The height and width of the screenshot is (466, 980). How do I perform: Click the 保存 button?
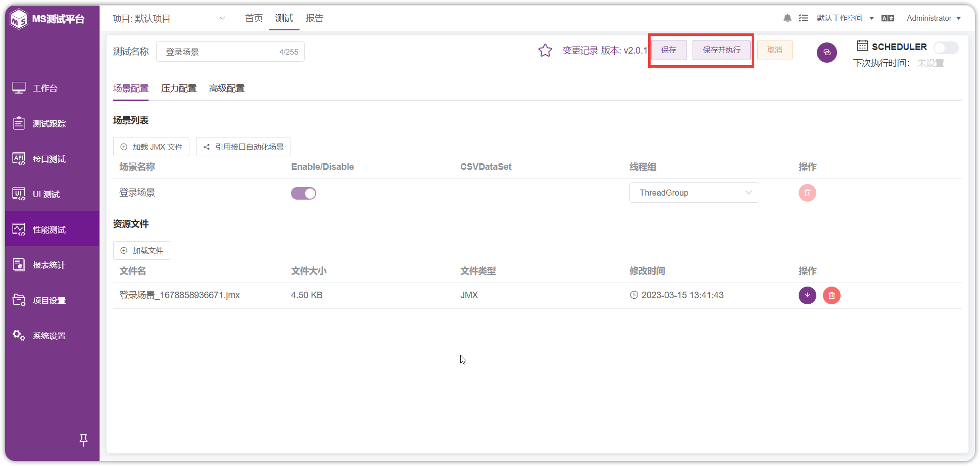coord(669,50)
